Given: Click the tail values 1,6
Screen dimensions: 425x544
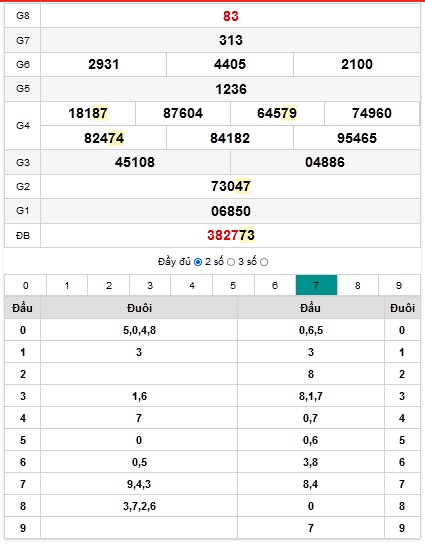Looking at the screenshot, I should [139, 396].
